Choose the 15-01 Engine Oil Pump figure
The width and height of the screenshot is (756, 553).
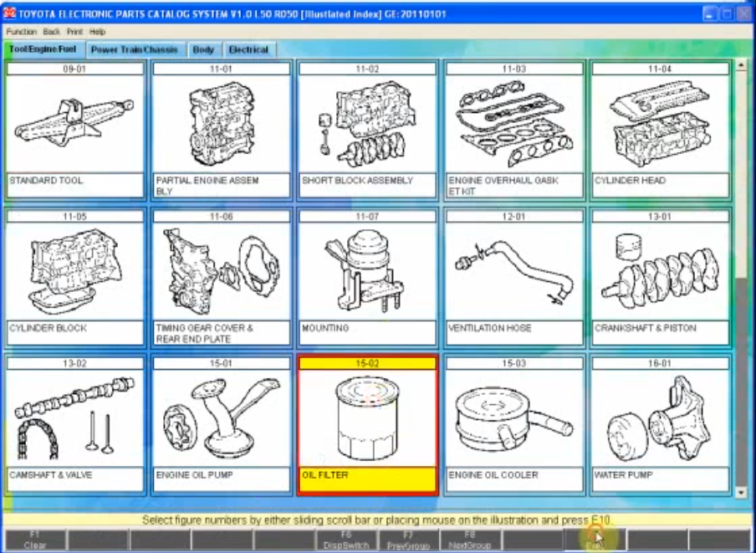(x=222, y=425)
